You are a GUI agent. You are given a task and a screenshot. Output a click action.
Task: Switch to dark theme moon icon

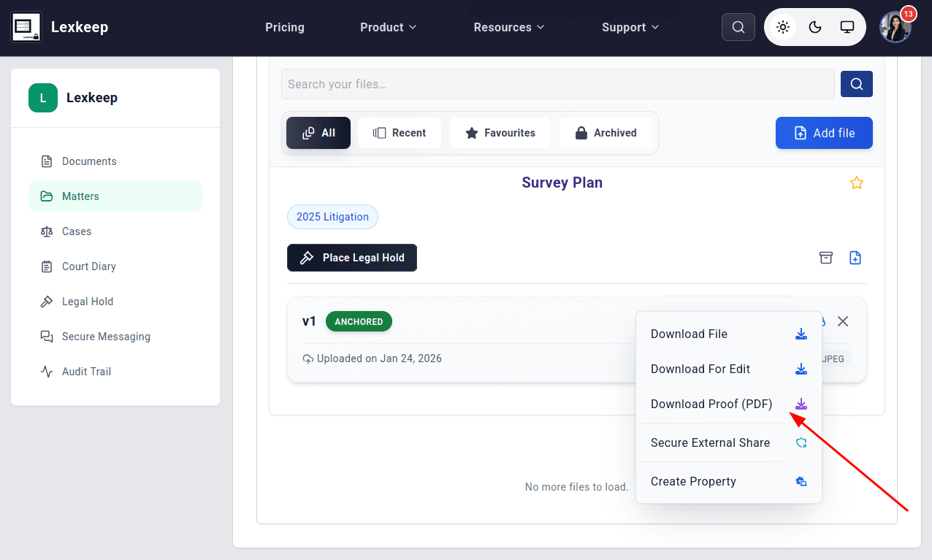(x=815, y=27)
